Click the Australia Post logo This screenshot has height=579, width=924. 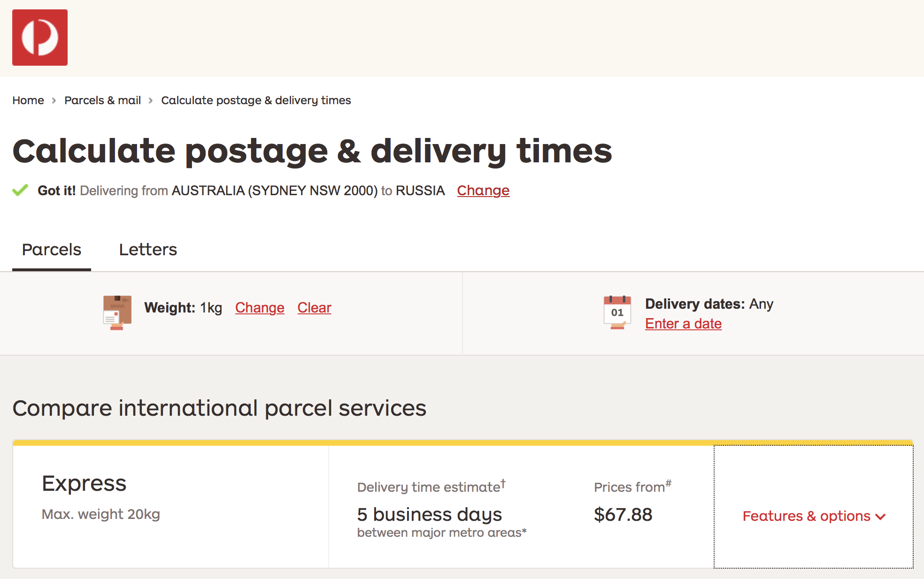40,38
